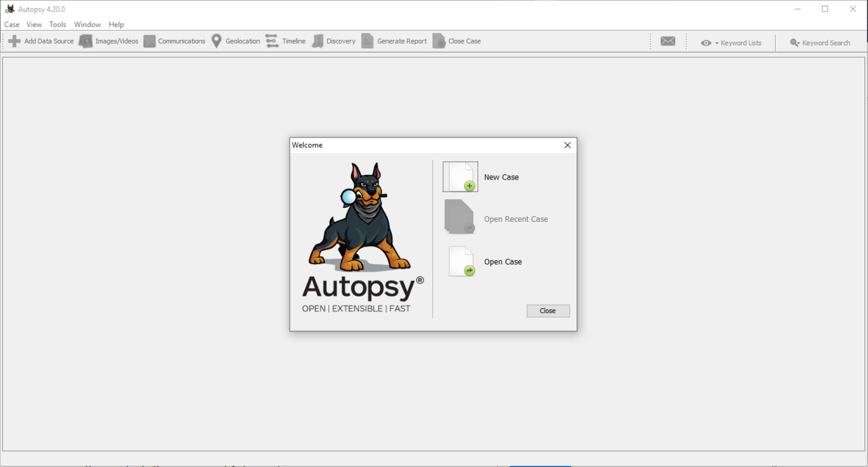Click the Add Data Source plus icon
This screenshot has height=467, width=868.
click(14, 41)
